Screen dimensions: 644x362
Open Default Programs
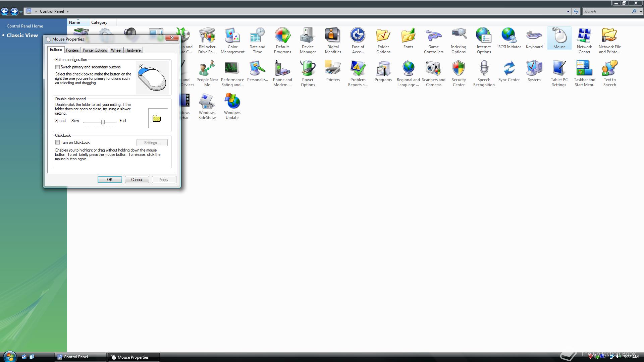point(282,41)
